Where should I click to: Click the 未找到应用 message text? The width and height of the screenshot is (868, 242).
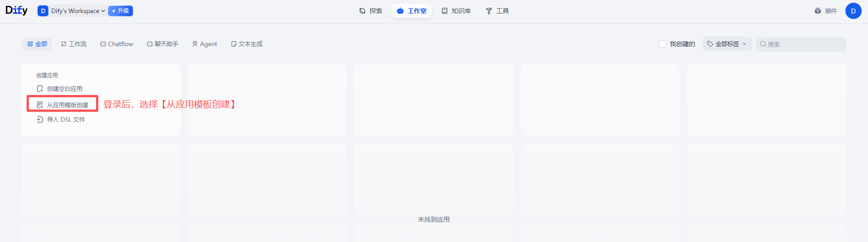click(x=433, y=219)
